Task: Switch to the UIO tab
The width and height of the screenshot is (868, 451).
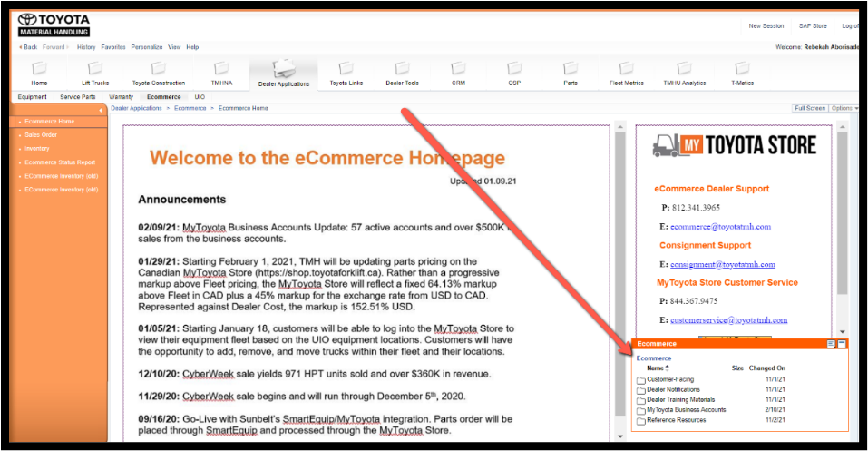Action: [200, 97]
